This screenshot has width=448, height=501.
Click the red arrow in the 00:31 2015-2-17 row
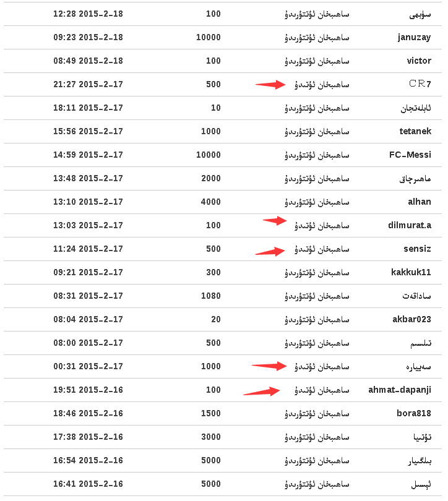click(269, 366)
